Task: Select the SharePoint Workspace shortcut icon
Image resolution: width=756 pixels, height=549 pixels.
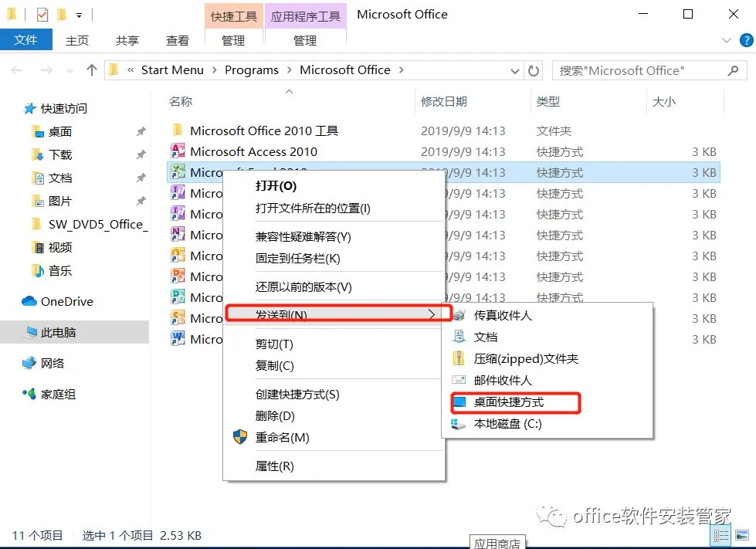Action: pyautogui.click(x=178, y=318)
